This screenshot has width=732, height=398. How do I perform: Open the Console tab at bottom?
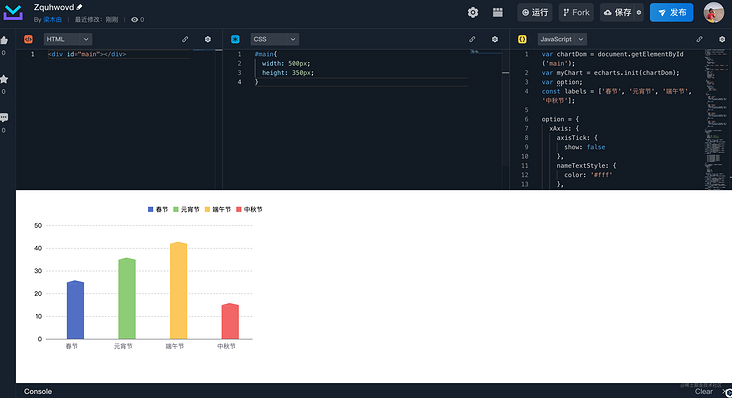tap(38, 391)
